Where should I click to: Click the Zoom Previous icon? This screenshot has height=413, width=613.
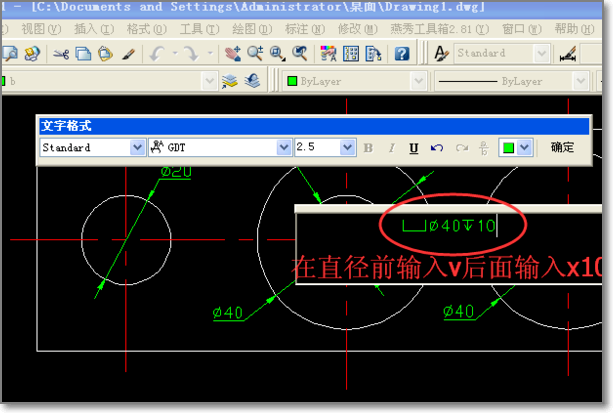(x=300, y=54)
